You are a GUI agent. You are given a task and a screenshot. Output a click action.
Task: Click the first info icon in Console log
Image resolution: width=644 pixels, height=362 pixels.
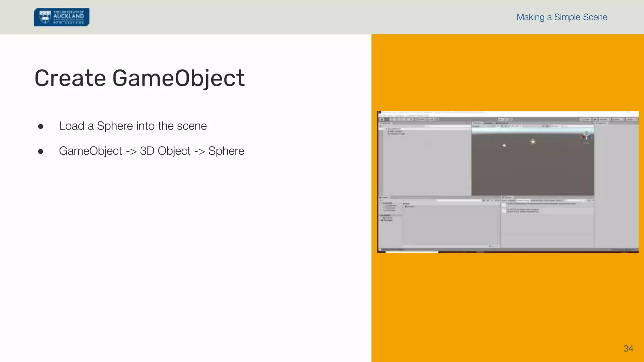coord(504,205)
